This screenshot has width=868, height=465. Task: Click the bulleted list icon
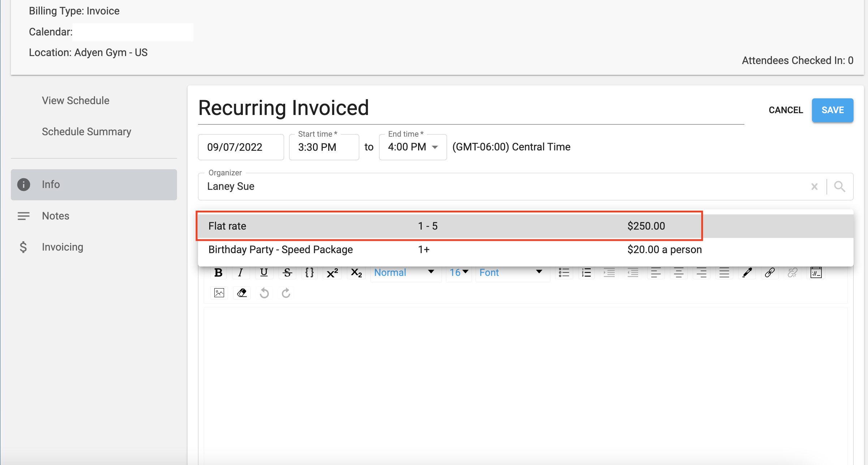tap(564, 273)
